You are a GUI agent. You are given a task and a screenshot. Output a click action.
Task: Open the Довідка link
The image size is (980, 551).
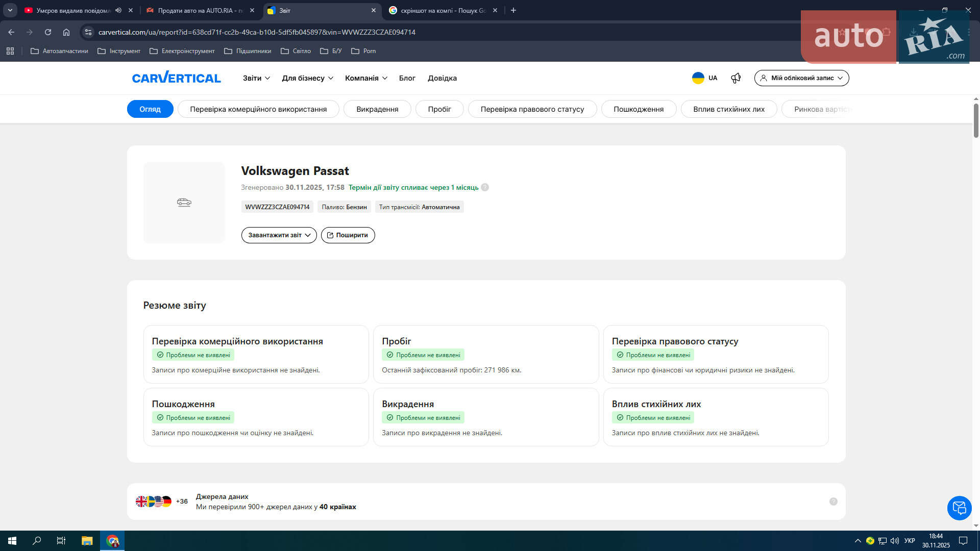point(442,78)
